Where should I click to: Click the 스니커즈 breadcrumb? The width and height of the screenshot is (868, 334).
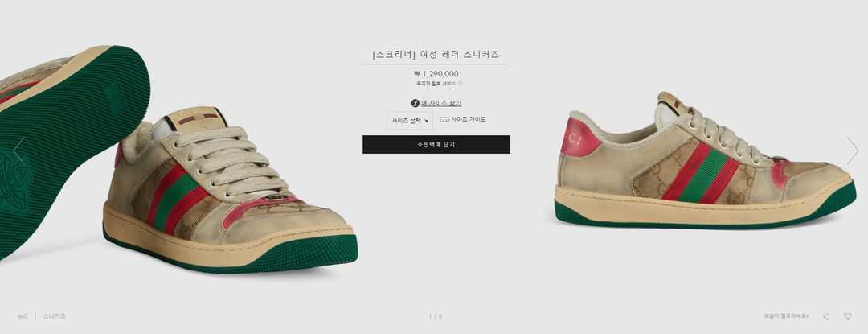tap(55, 316)
